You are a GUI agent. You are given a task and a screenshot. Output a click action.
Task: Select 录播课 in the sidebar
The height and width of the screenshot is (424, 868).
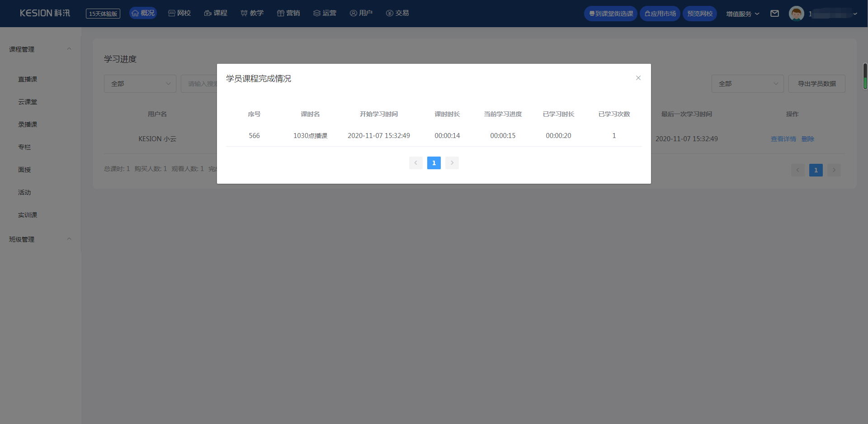click(28, 124)
